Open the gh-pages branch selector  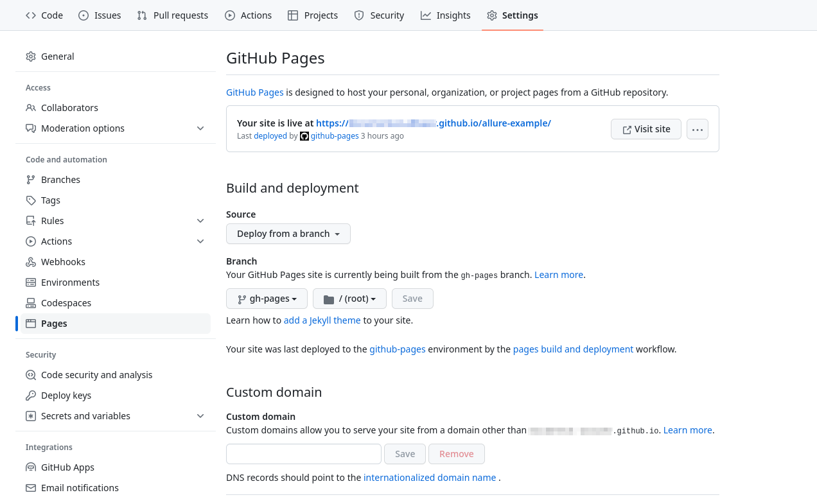click(x=267, y=298)
